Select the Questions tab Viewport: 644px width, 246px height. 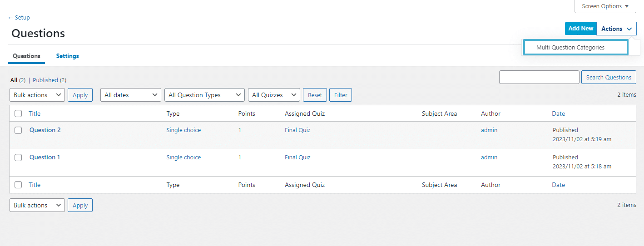click(x=26, y=56)
